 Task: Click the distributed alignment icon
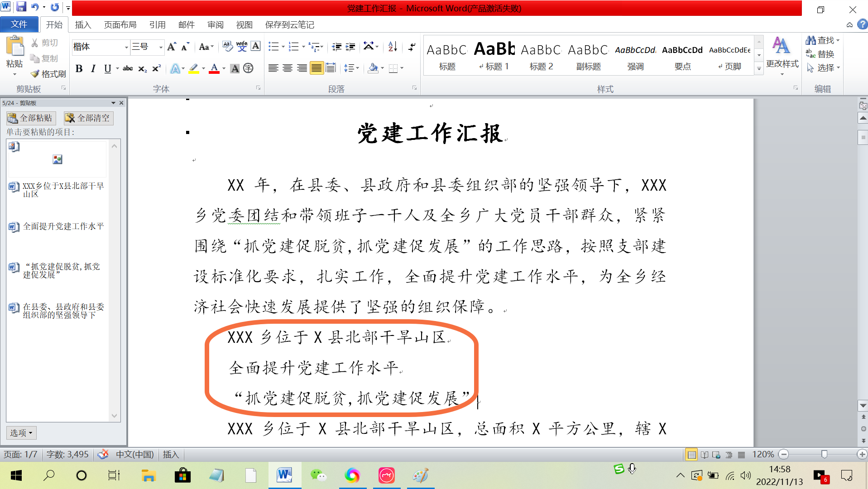(331, 68)
